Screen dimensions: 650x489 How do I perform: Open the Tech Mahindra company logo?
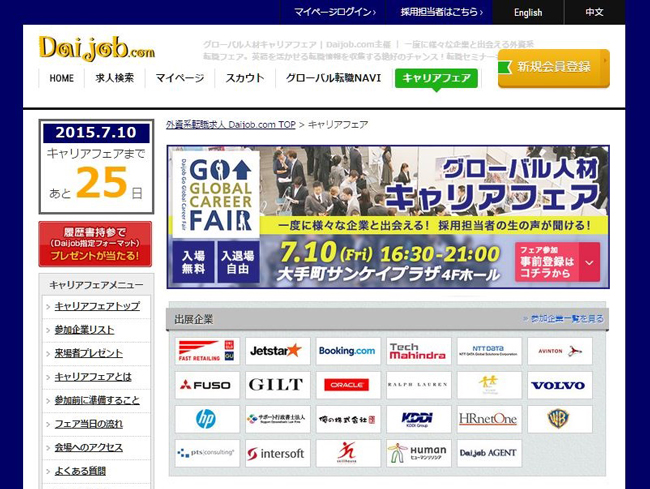[x=419, y=351]
